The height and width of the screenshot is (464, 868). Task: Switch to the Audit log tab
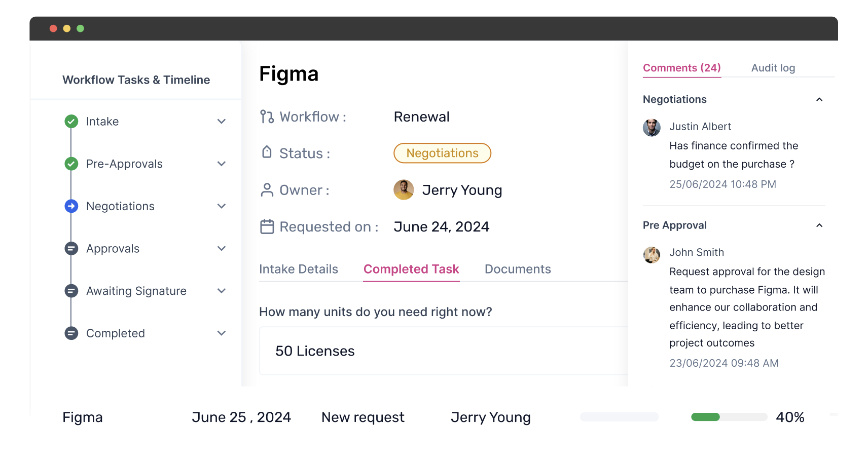[x=773, y=68]
